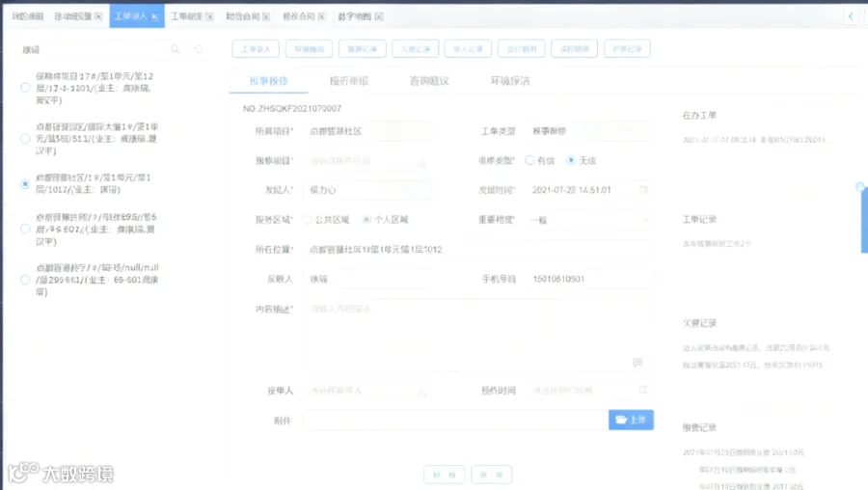This screenshot has height=490, width=868.
Task: Open the 报事报修 sub-tab
Action: 268,81
